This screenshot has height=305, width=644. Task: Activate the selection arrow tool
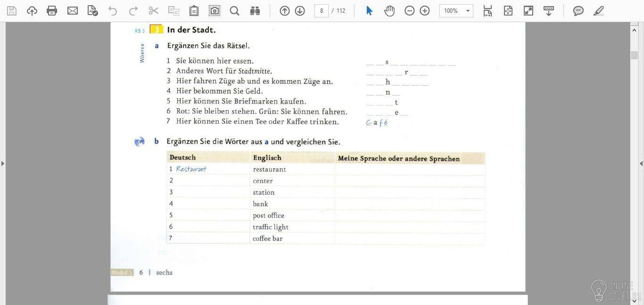pos(369,10)
